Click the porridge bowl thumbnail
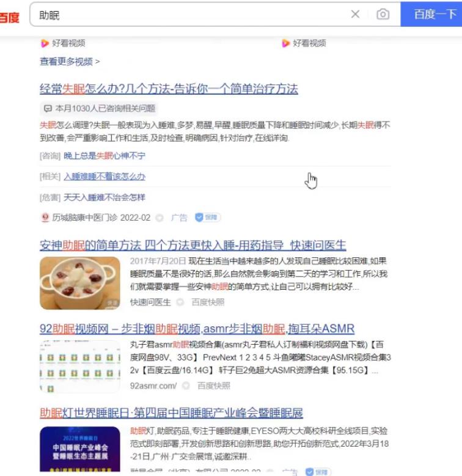 [x=80, y=283]
